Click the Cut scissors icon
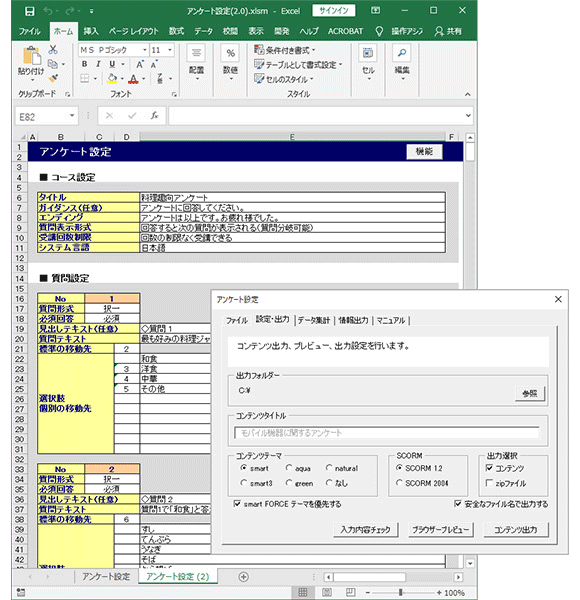Image resolution: width=580 pixels, height=600 pixels. [53, 50]
